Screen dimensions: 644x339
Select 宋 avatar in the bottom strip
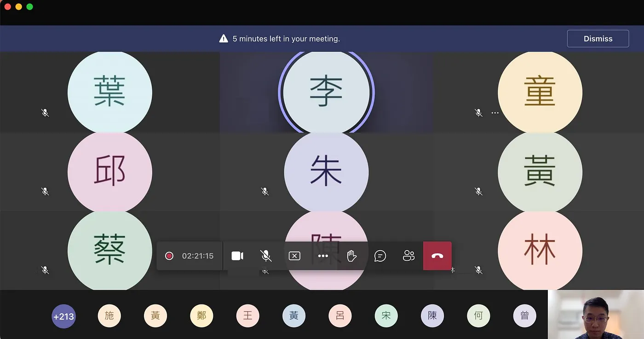click(x=386, y=316)
